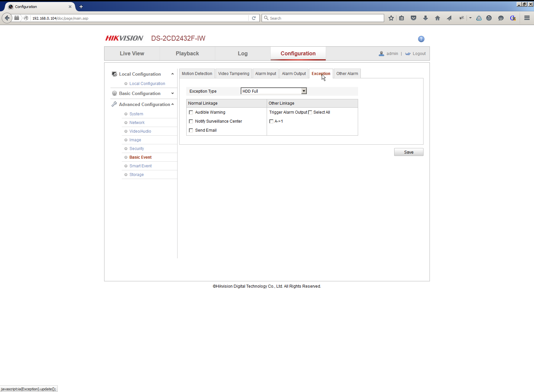The height and width of the screenshot is (392, 534).
Task: Open the Other Alarm tab
Action: (347, 74)
